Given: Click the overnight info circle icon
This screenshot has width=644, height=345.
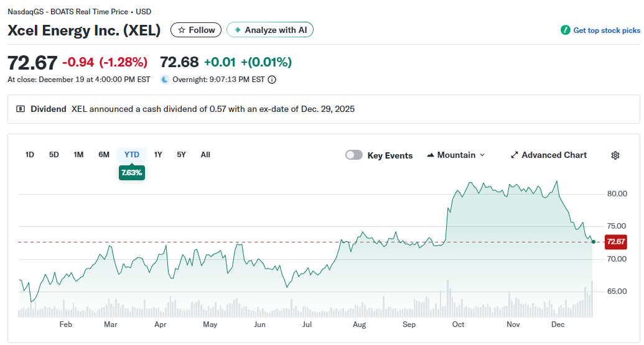Looking at the screenshot, I should pyautogui.click(x=272, y=80).
